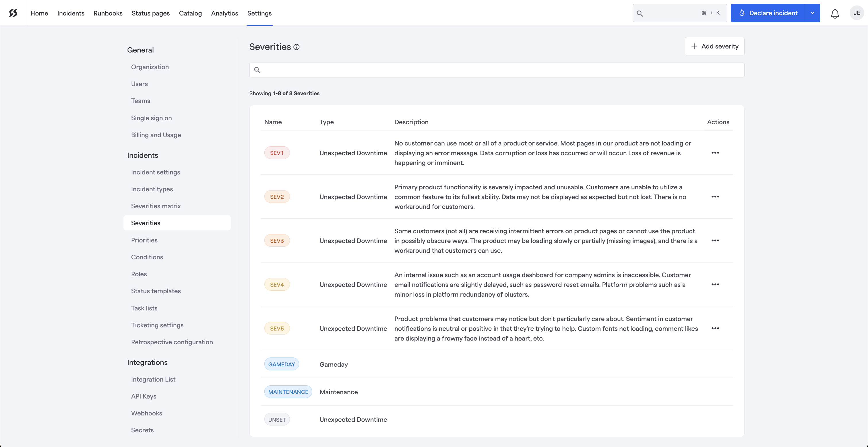The height and width of the screenshot is (447, 868).
Task: Click the search icon in top navigation
Action: [x=639, y=13]
